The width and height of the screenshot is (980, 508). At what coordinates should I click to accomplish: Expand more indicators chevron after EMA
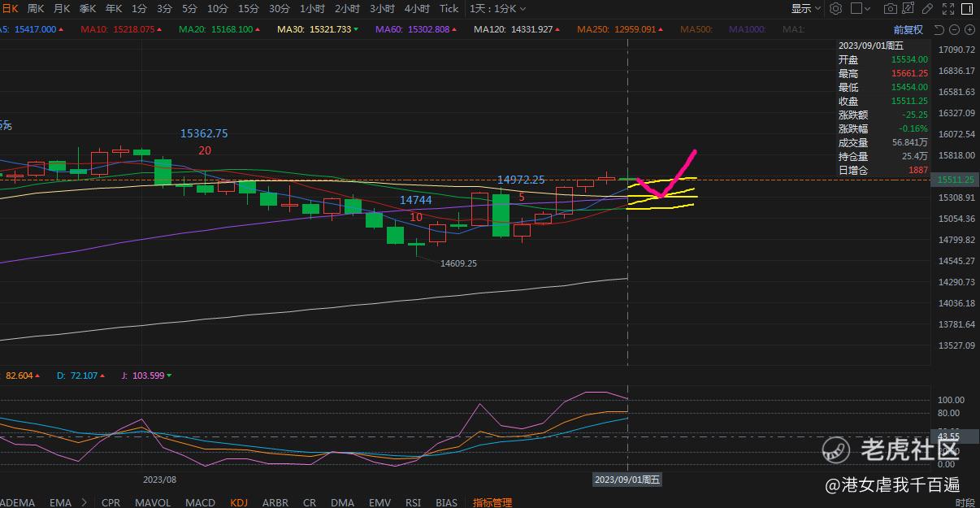coord(84,502)
